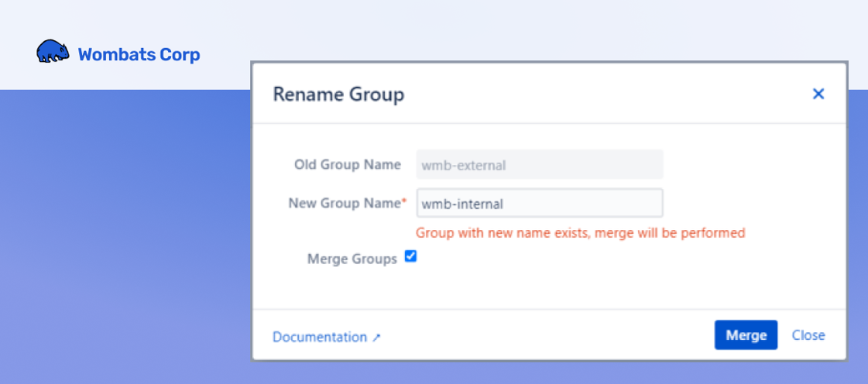Click empty space in the dialog footer
This screenshot has width=868, height=384.
pyautogui.click(x=542, y=335)
